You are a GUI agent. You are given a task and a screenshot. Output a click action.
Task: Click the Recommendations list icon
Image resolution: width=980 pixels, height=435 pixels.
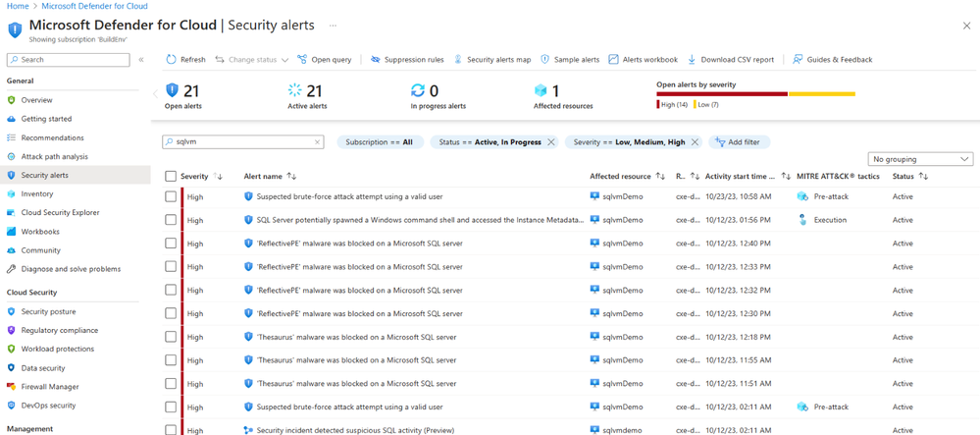point(11,137)
